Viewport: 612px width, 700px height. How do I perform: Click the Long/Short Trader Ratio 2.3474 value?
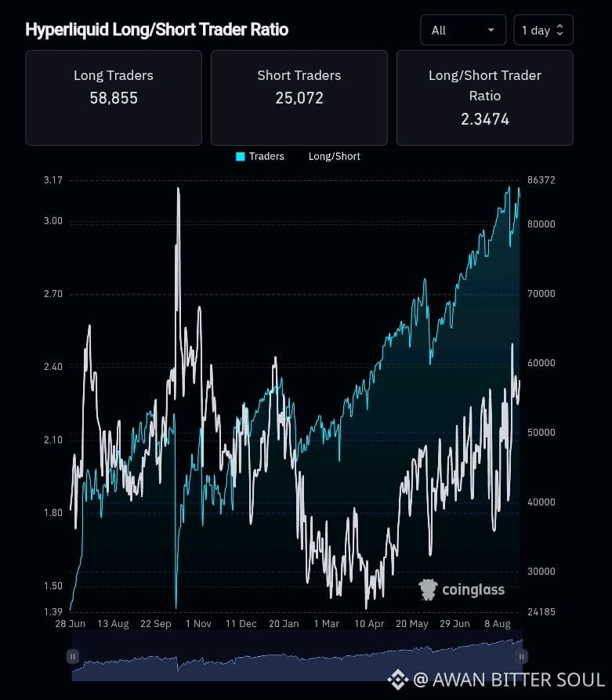pyautogui.click(x=485, y=119)
